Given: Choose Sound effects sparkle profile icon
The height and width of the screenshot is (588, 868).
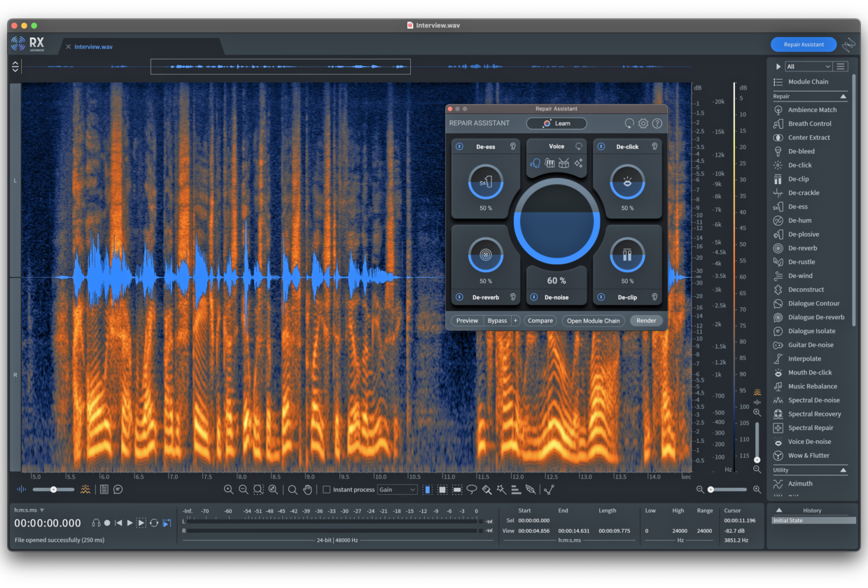Looking at the screenshot, I should tap(578, 163).
